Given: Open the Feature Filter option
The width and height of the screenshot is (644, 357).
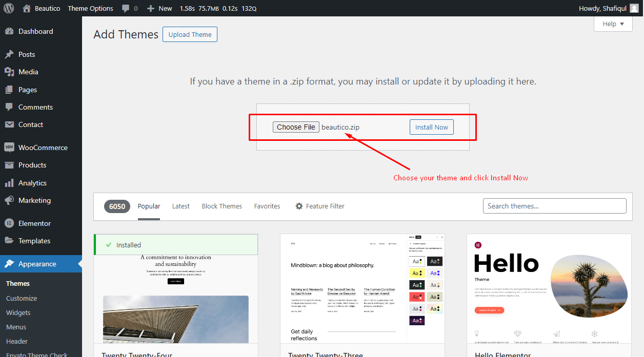Looking at the screenshot, I should click(x=319, y=206).
